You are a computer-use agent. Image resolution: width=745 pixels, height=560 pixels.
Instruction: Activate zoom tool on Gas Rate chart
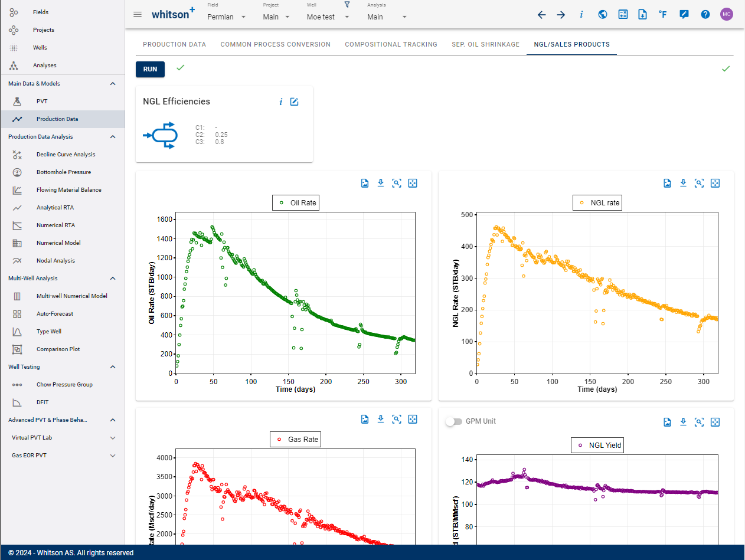click(397, 420)
